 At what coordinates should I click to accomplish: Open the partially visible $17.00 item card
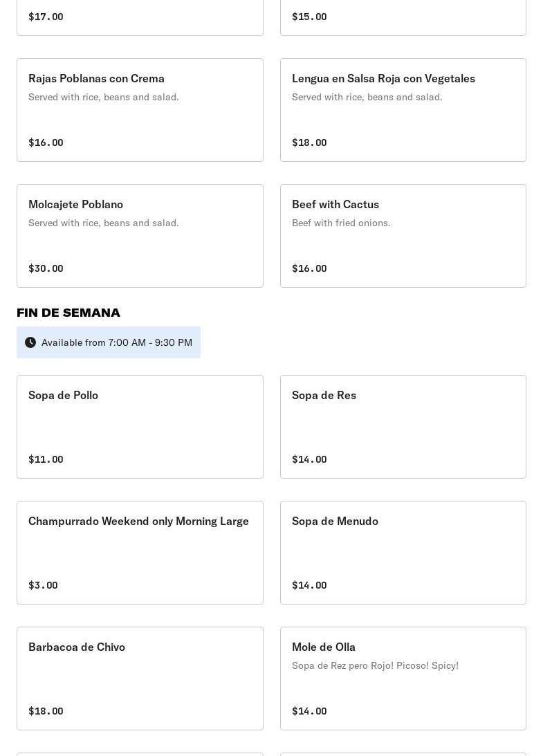click(140, 17)
